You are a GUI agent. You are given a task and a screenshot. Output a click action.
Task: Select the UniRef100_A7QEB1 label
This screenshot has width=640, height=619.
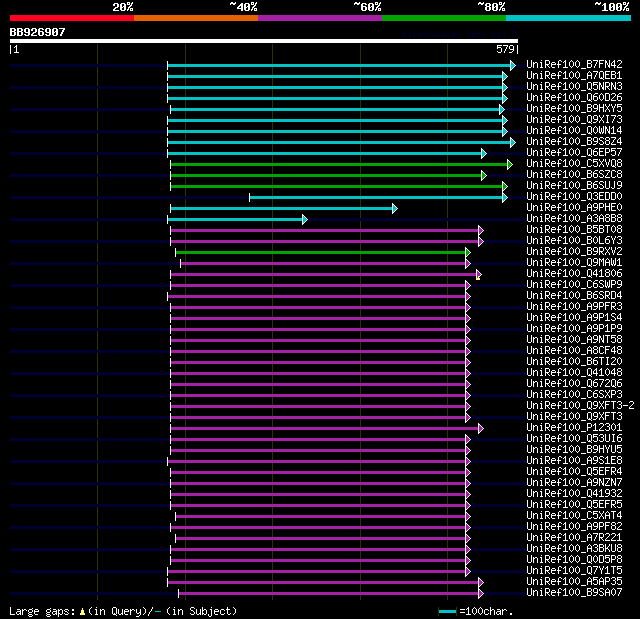click(574, 75)
